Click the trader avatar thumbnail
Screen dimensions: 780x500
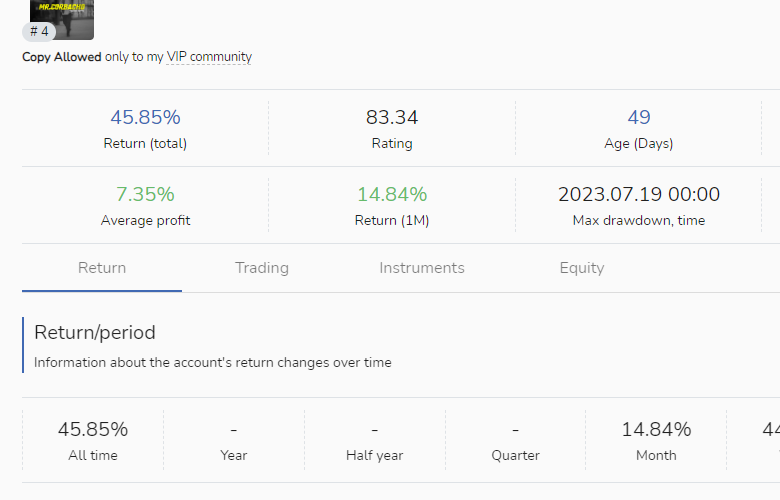coord(62,12)
